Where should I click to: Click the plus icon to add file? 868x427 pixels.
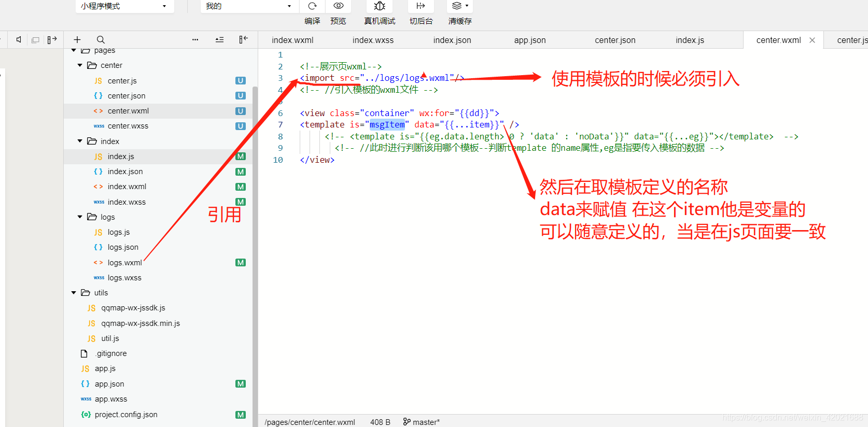coord(77,39)
